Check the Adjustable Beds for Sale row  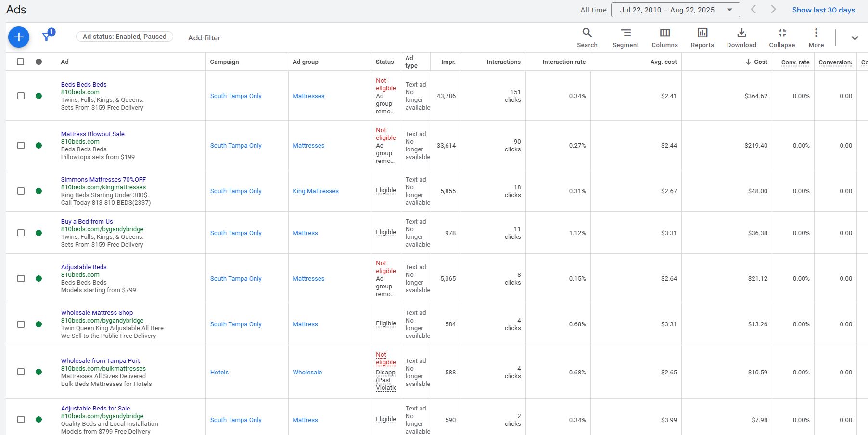[21, 419]
